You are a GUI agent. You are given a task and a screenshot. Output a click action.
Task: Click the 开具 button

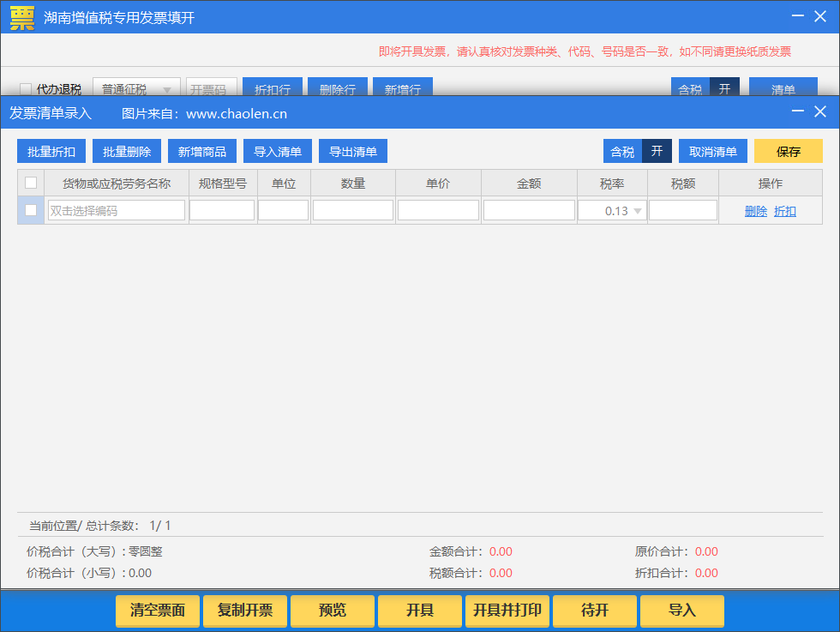[x=419, y=610]
